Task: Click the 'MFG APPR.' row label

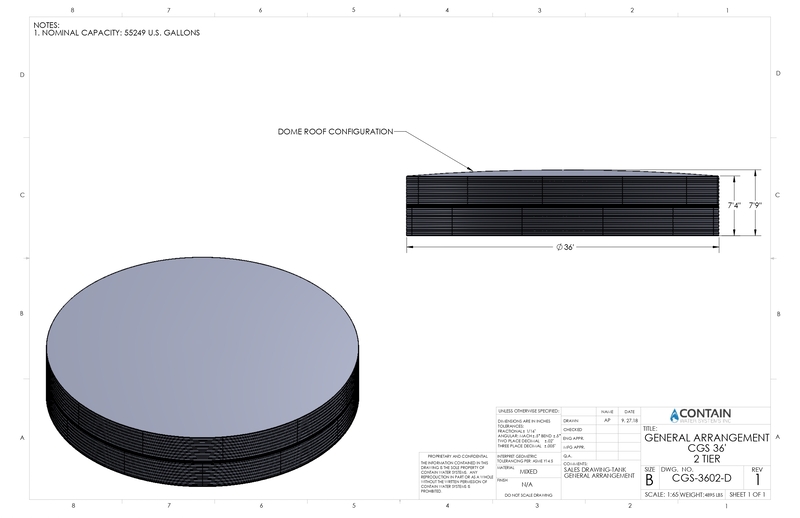Action: 573,447
